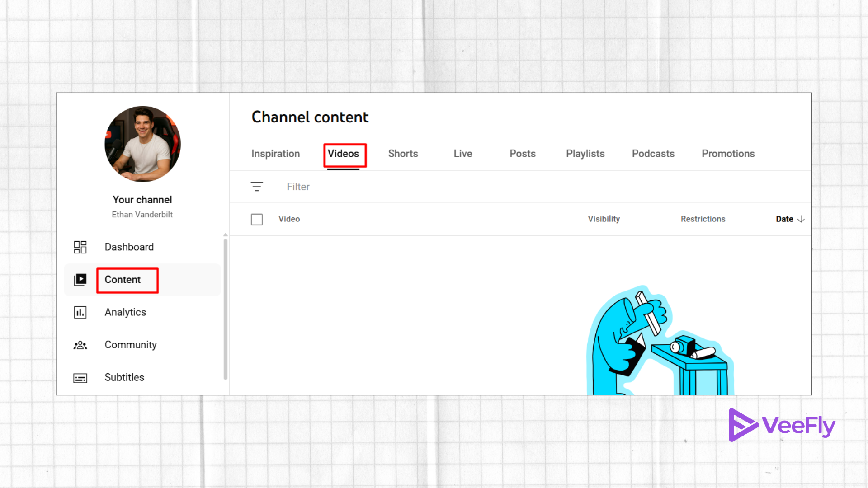Click the Date column sort control
Viewport: 868px width, 488px height.
(784, 219)
